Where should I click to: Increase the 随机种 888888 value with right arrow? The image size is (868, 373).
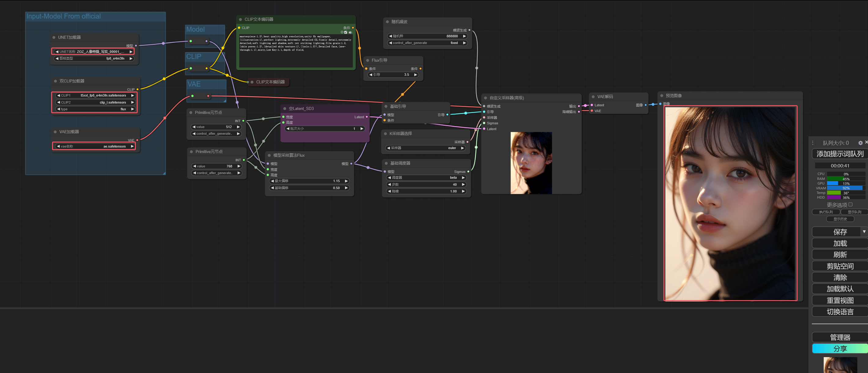(464, 36)
